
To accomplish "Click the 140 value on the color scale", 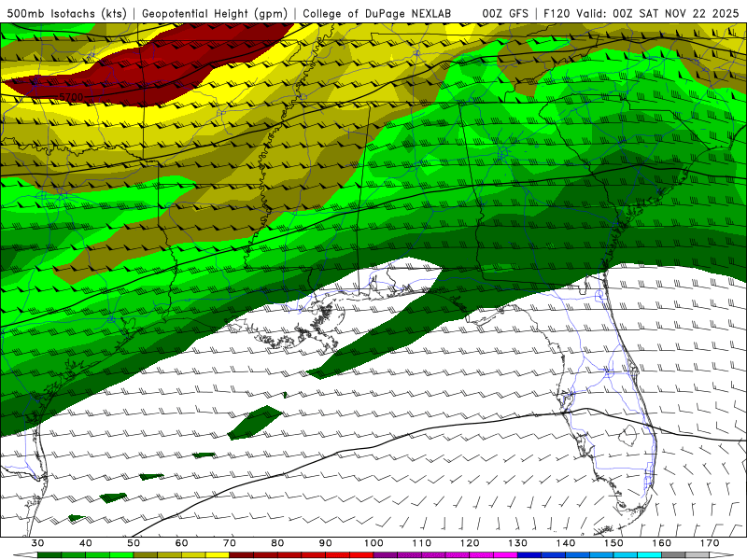I will [x=566, y=543].
